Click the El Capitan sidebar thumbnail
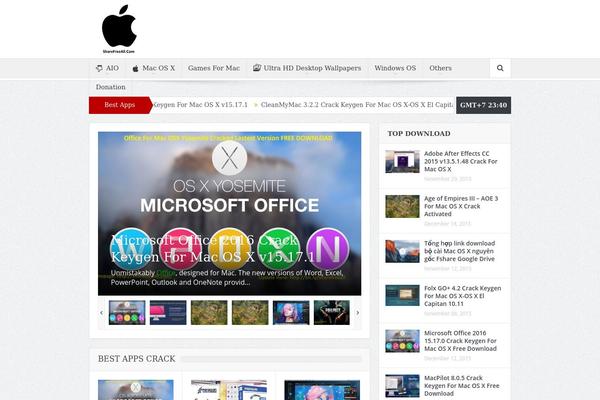The height and width of the screenshot is (400, 600). [x=402, y=251]
